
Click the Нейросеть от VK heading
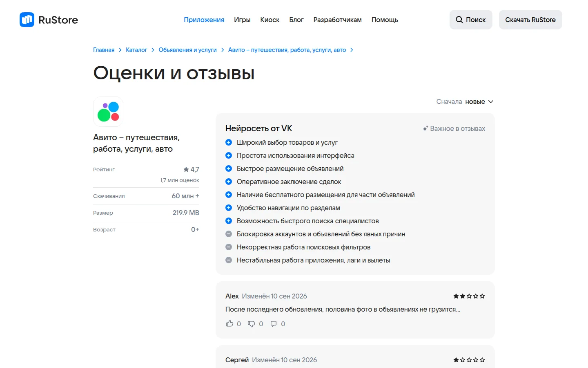pos(259,128)
